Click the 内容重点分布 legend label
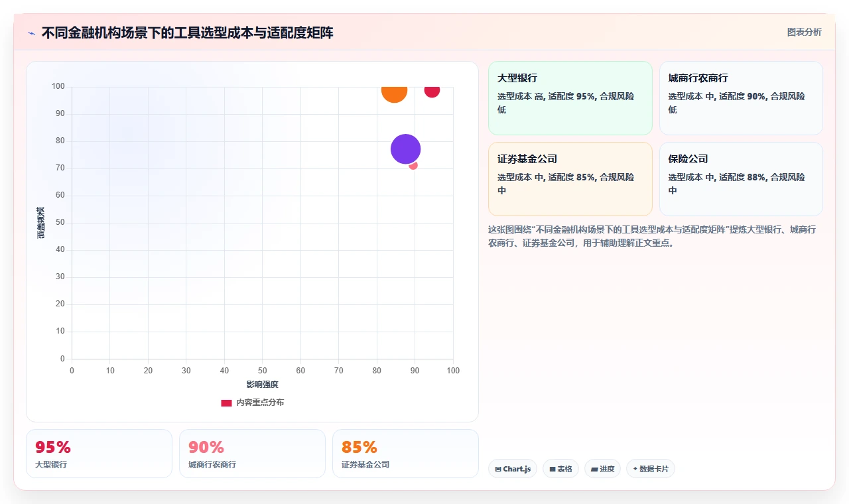Viewport: 849px width, 504px height. 260,403
